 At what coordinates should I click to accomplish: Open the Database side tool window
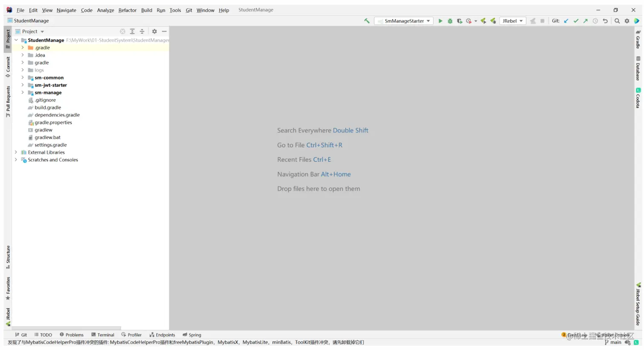click(638, 69)
